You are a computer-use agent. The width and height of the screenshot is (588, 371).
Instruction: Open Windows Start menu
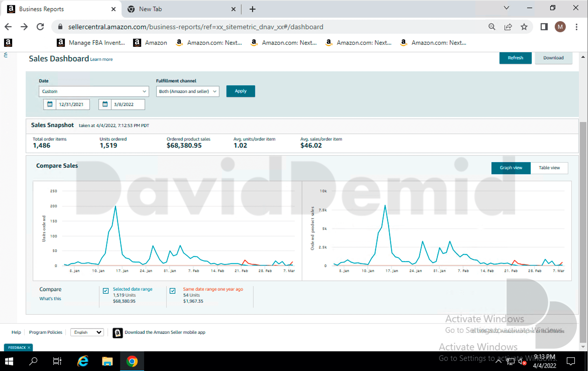tap(9, 361)
